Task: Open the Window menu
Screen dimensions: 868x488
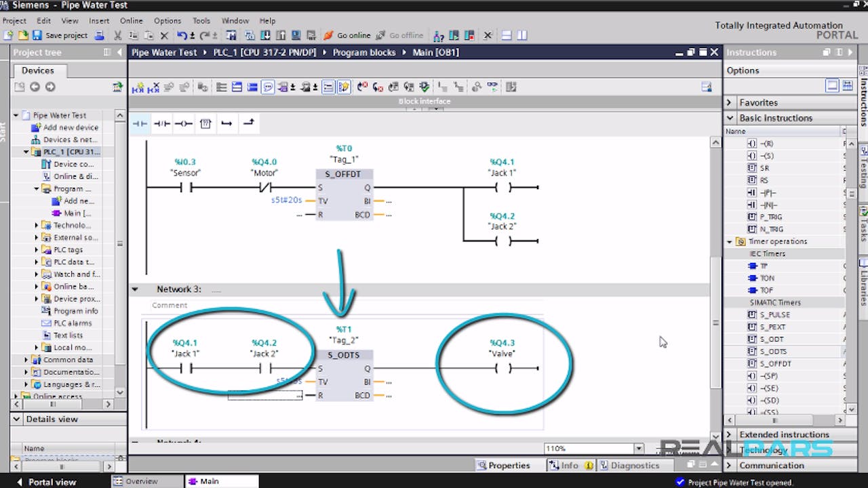Action: pos(235,21)
